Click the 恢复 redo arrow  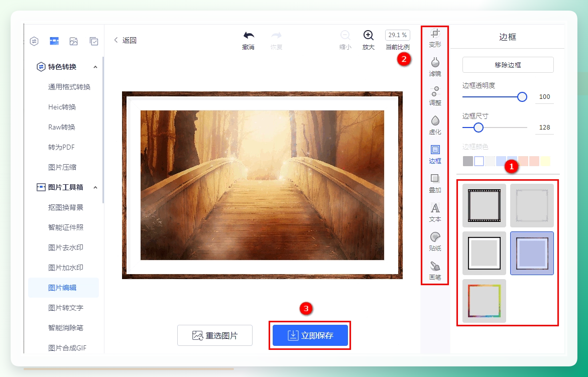coord(276,36)
